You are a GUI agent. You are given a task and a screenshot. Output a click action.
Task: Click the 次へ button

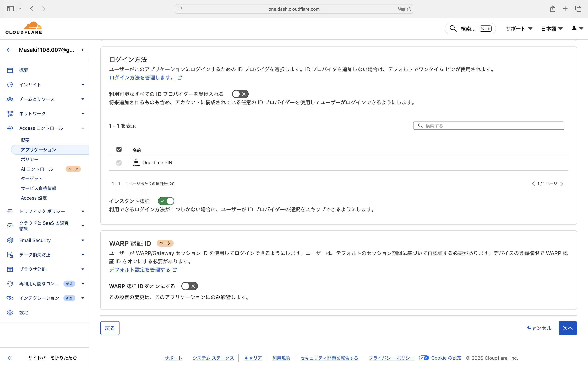[x=568, y=328]
